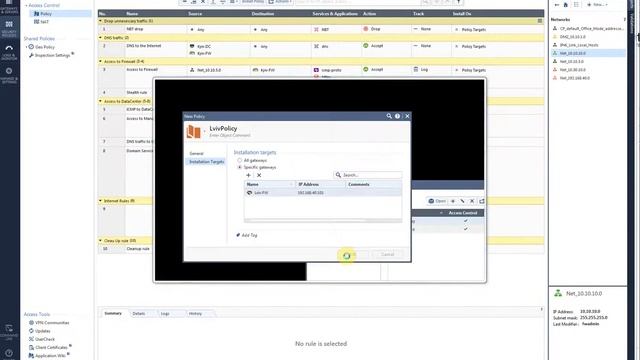
Task: Remove gateway with the X icon in dialog
Action: pyautogui.click(x=259, y=175)
